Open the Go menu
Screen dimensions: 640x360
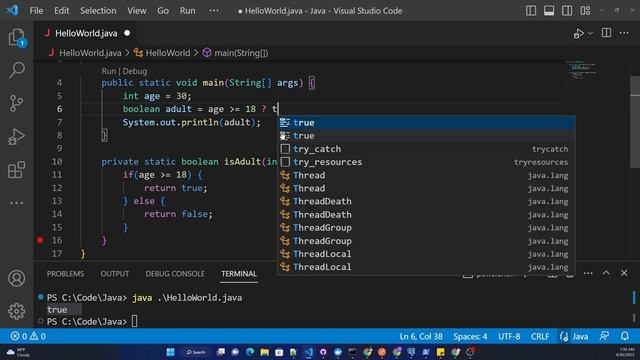[x=163, y=11]
